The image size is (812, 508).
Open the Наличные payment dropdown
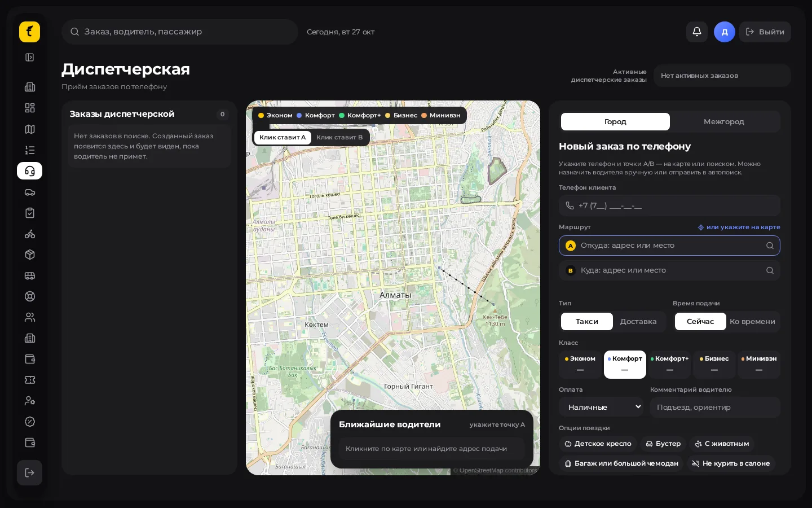[601, 407]
